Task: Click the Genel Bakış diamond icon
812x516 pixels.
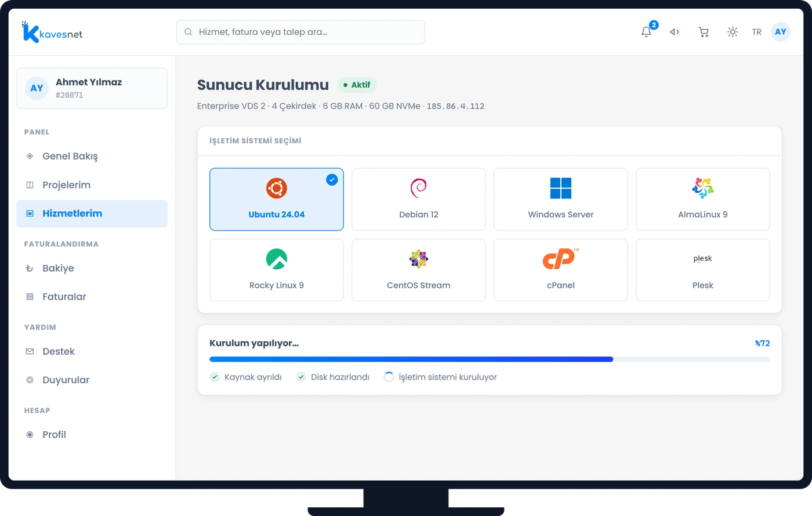Action: 30,156
